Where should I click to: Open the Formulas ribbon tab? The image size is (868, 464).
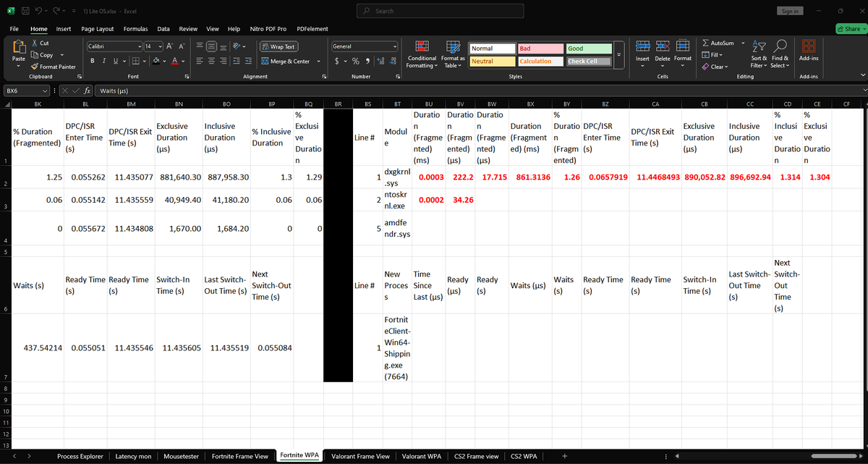[x=136, y=28]
